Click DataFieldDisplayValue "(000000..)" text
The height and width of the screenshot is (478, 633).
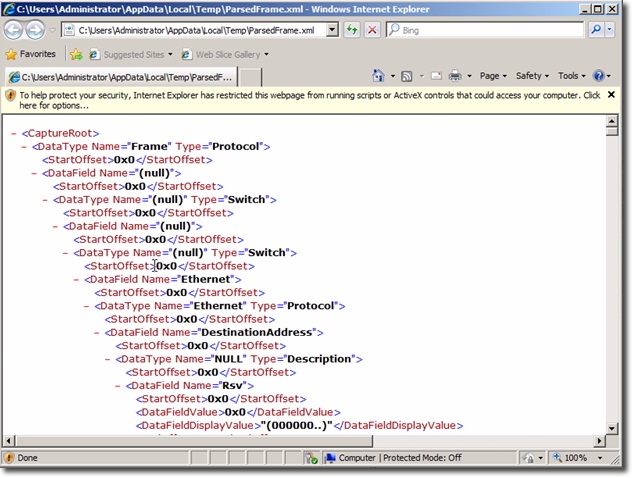297,426
